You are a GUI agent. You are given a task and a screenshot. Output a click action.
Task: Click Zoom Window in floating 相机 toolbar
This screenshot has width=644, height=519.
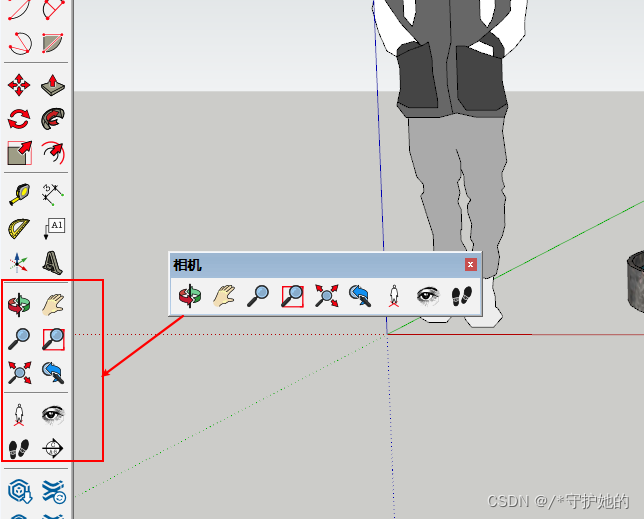(x=292, y=296)
